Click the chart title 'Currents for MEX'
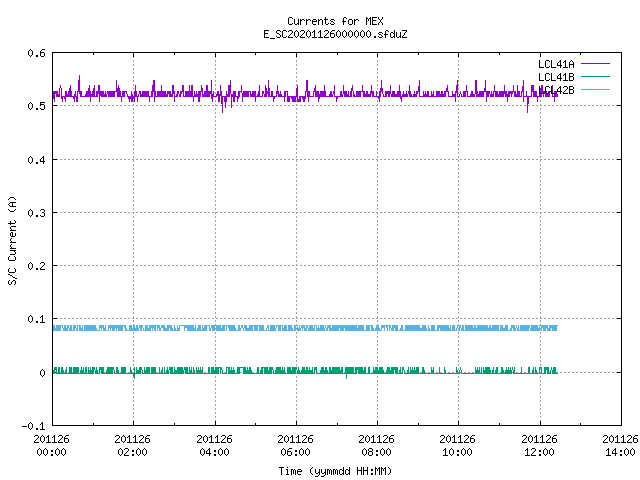This screenshot has width=640, height=480. (x=335, y=21)
